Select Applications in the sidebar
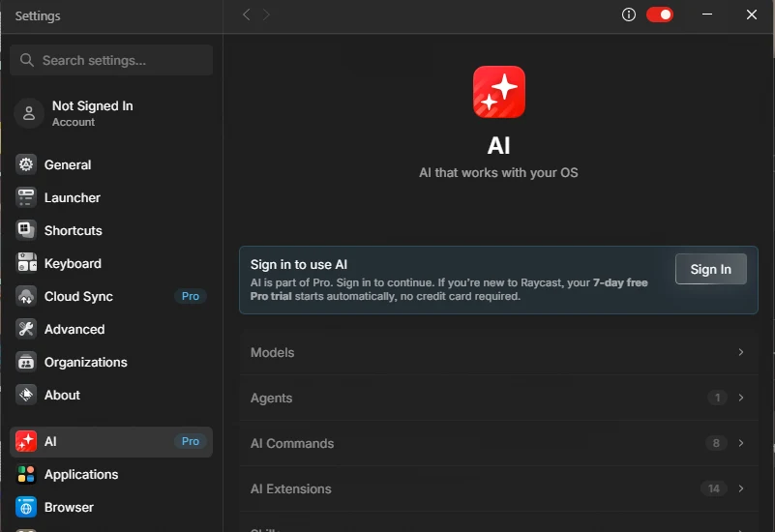 pyautogui.click(x=111, y=474)
